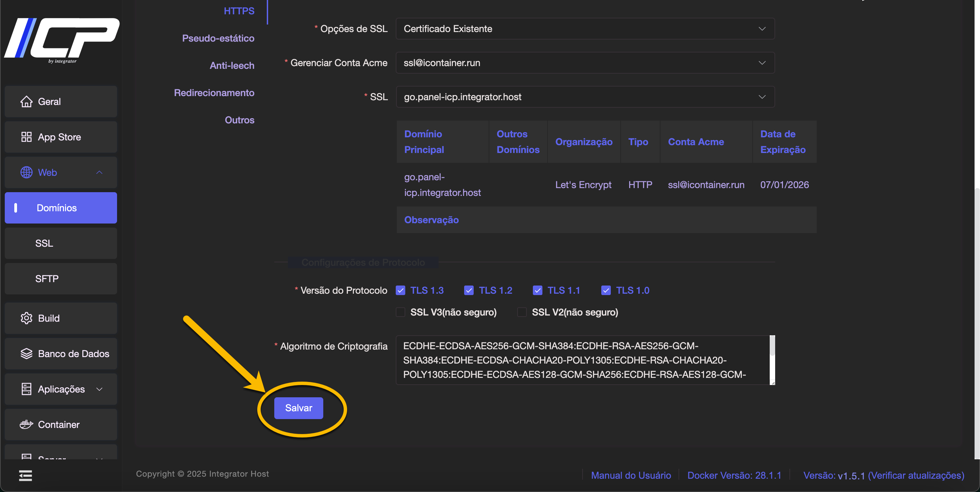The width and height of the screenshot is (980, 492).
Task: Open the Manual do Usuário link
Action: (631, 475)
